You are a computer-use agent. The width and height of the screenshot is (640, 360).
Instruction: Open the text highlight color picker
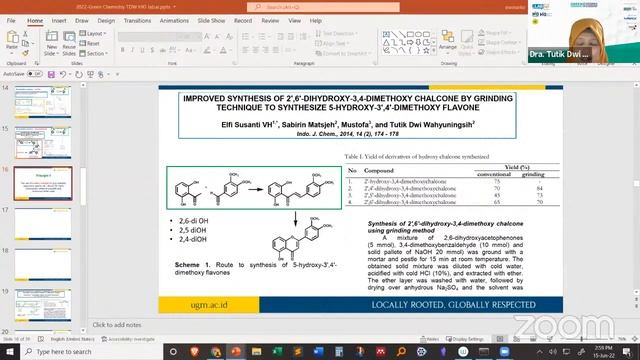[209, 50]
